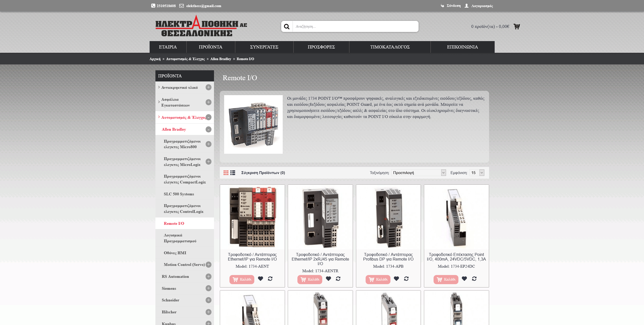Add 1734-APB to cart
The image size is (644, 325).
[x=378, y=279]
